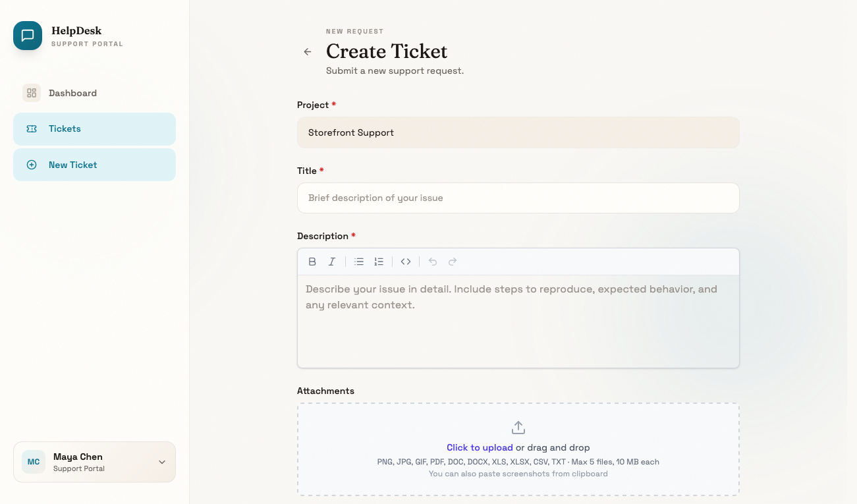Click the HelpDesk chat logo icon

tap(28, 36)
